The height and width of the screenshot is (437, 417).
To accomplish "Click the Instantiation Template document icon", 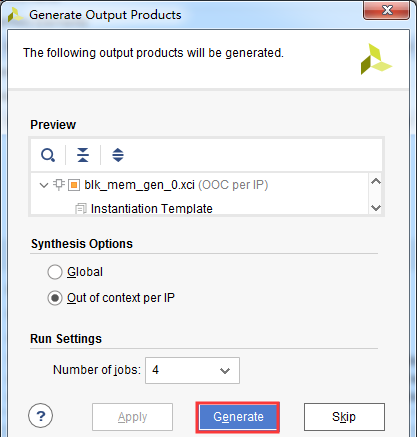I will 80,209.
